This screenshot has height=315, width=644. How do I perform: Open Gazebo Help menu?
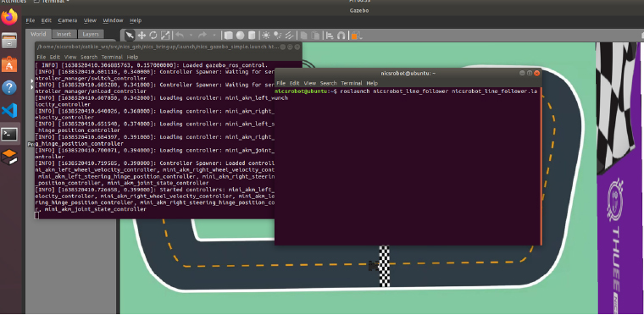(x=136, y=20)
